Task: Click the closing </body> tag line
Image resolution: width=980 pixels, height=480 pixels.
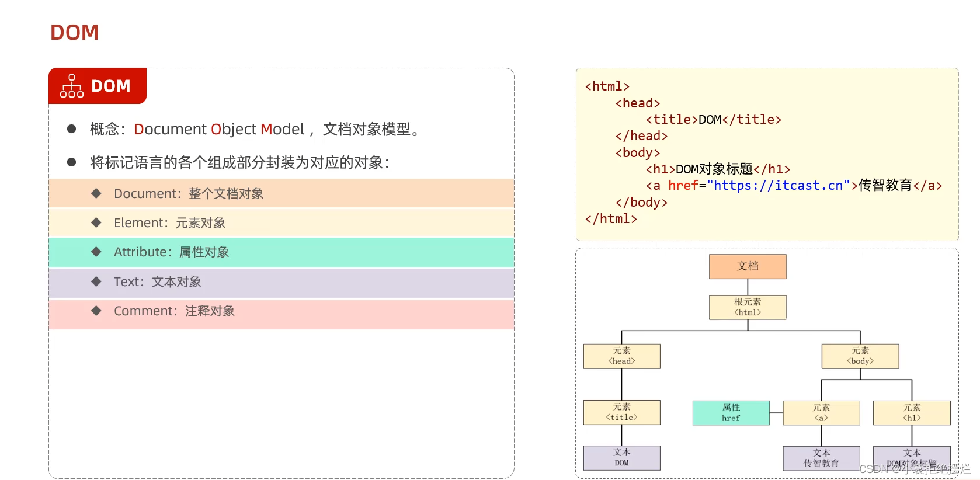Action: coord(641,203)
